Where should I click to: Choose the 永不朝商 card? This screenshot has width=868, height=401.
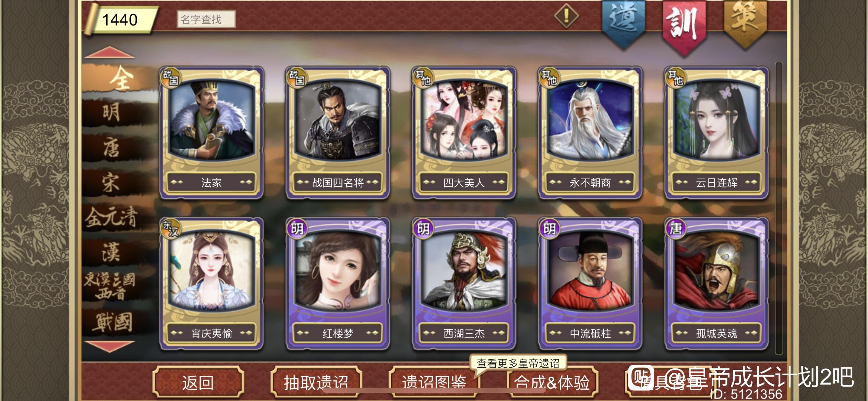click(x=590, y=133)
